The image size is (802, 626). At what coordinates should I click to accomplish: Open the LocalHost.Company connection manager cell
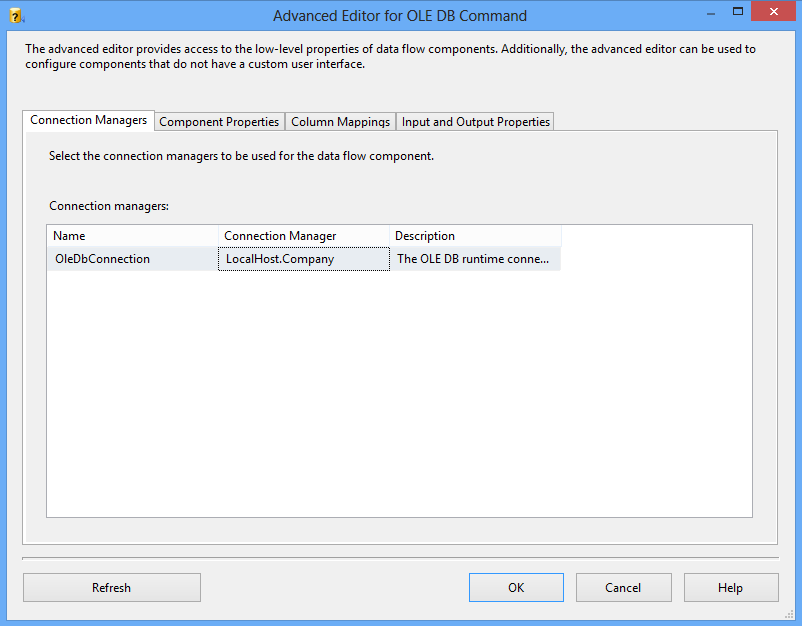click(304, 259)
